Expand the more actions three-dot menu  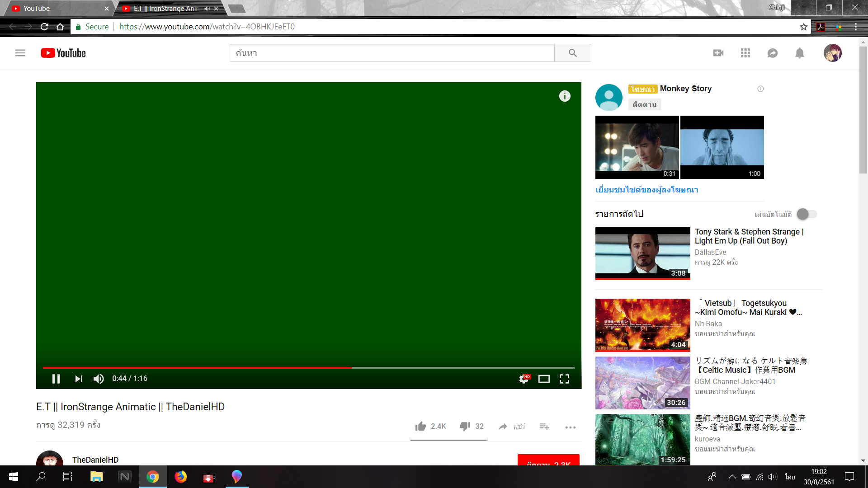click(x=570, y=427)
